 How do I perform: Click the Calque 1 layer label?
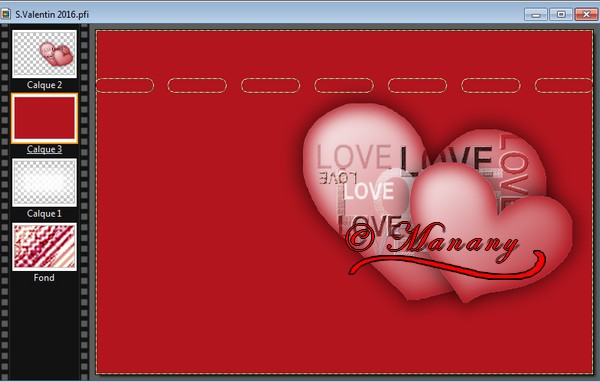coord(44,214)
